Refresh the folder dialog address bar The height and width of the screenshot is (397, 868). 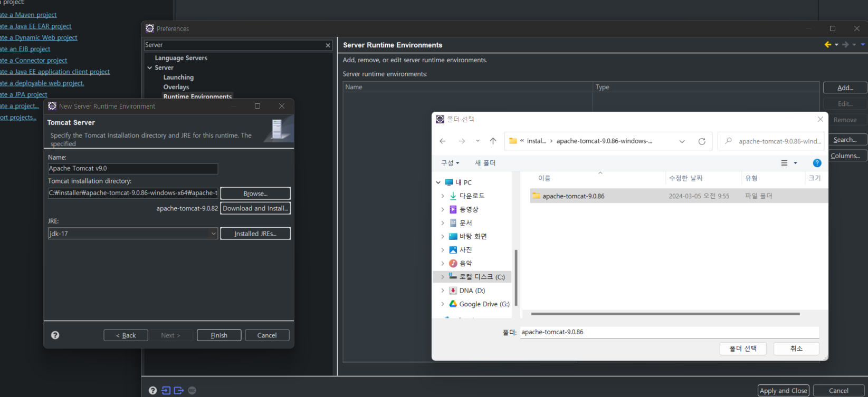(702, 141)
